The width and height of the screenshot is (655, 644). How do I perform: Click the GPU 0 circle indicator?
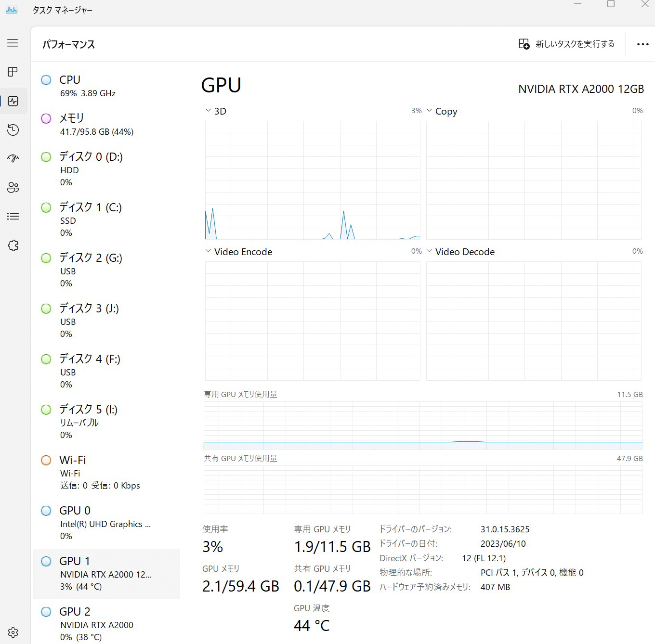pos(46,511)
